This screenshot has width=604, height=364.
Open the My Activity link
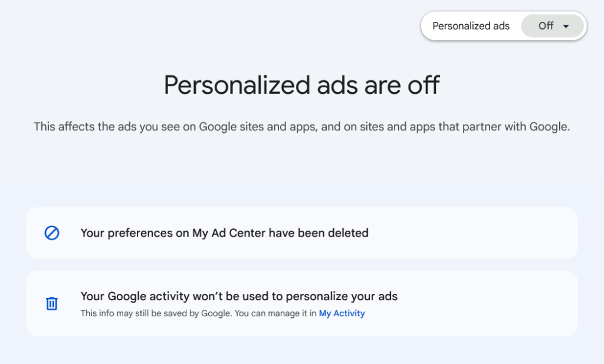[x=342, y=313]
